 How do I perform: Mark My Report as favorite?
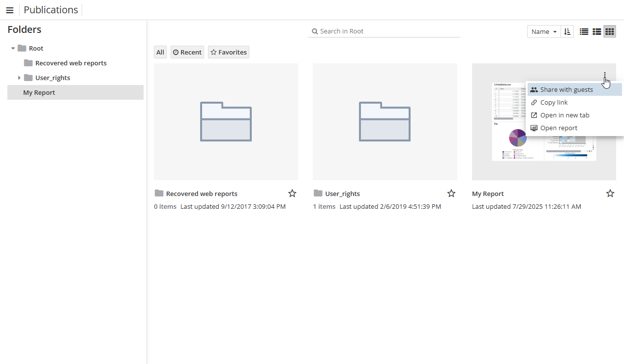tap(610, 194)
